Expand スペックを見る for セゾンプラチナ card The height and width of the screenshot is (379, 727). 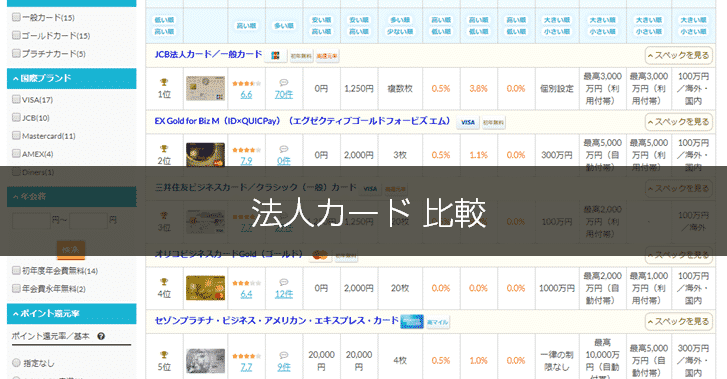[x=678, y=321]
